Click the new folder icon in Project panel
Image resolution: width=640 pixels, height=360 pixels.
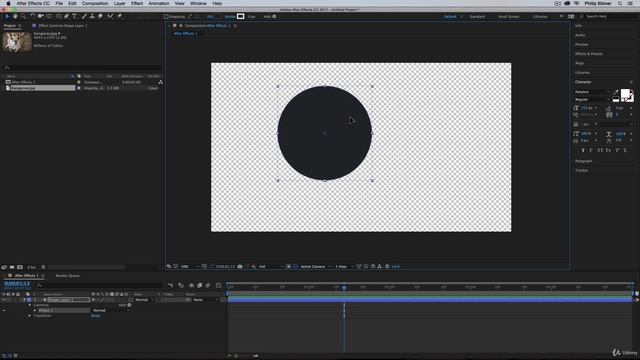12,267
